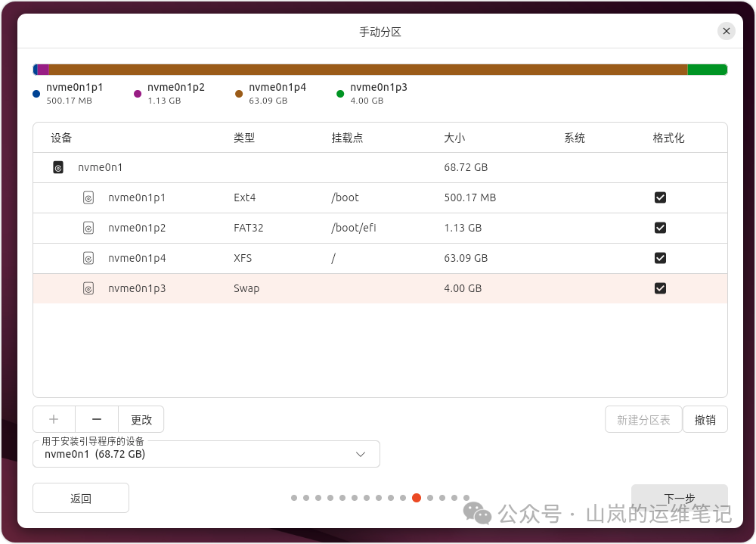Viewport: 756px width, 544px height.
Task: Click the minus icon to remove a partition
Action: (96, 419)
